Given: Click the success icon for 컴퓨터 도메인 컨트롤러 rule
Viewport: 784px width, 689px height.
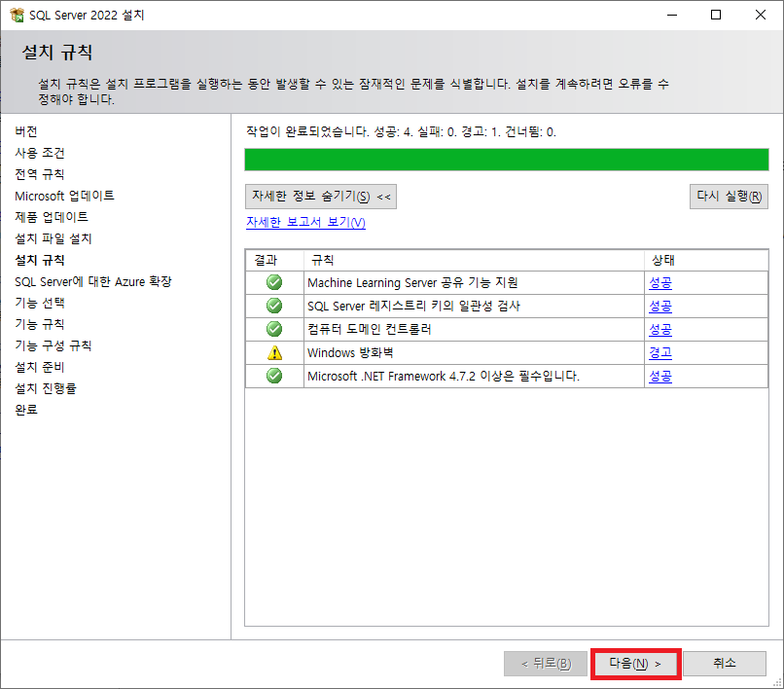Looking at the screenshot, I should point(274,329).
